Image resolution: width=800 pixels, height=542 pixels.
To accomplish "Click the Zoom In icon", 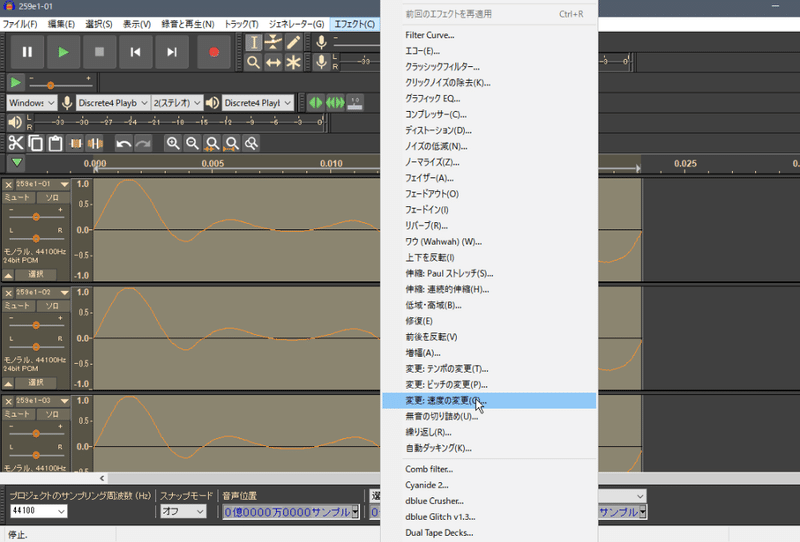I will tap(173, 143).
